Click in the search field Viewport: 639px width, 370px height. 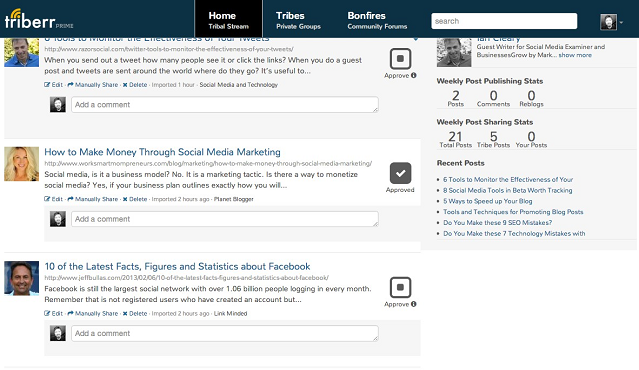504,21
